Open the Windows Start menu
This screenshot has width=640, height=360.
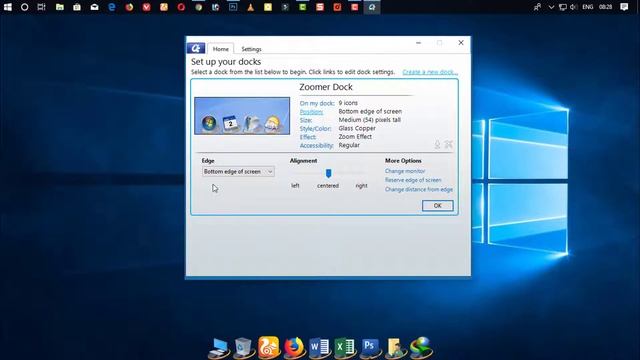[x=8, y=7]
